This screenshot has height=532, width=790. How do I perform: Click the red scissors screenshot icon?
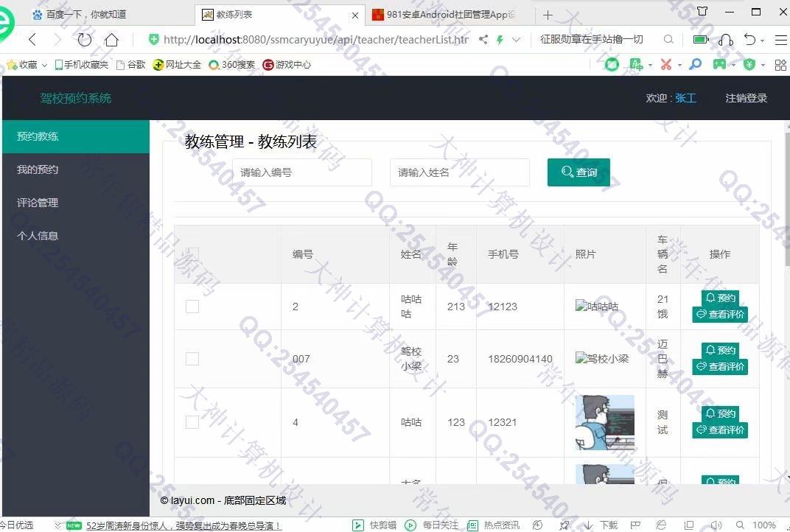click(x=666, y=64)
